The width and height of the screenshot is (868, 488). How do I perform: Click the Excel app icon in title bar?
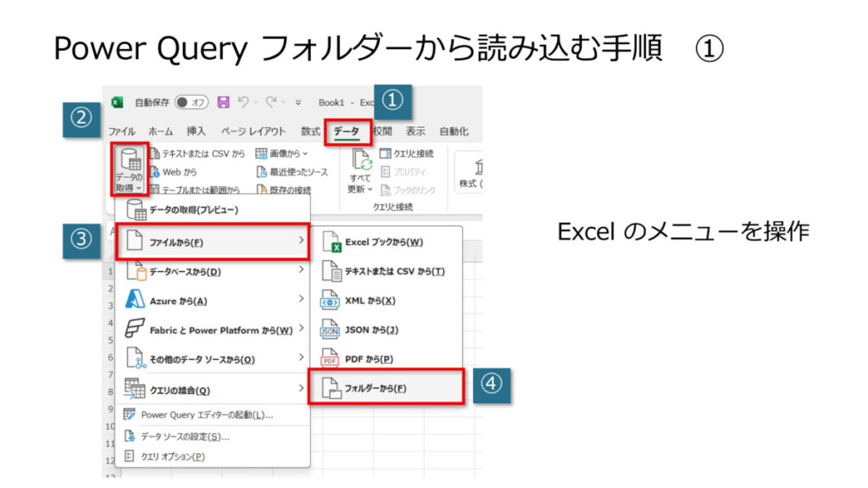(117, 103)
